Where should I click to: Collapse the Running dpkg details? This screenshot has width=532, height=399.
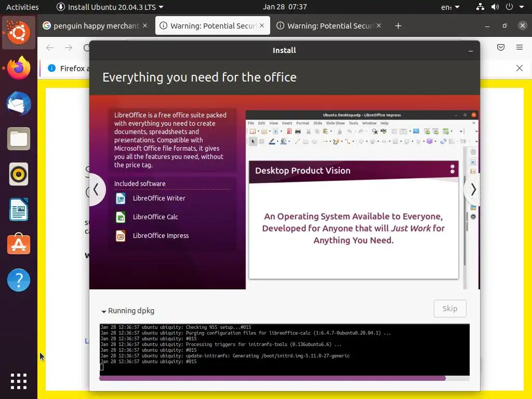pos(128,311)
